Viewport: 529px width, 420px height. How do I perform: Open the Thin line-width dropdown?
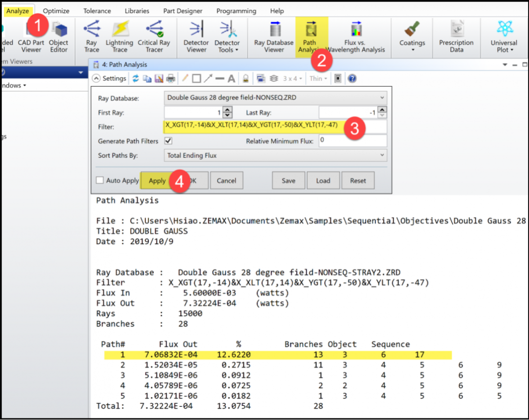(318, 79)
